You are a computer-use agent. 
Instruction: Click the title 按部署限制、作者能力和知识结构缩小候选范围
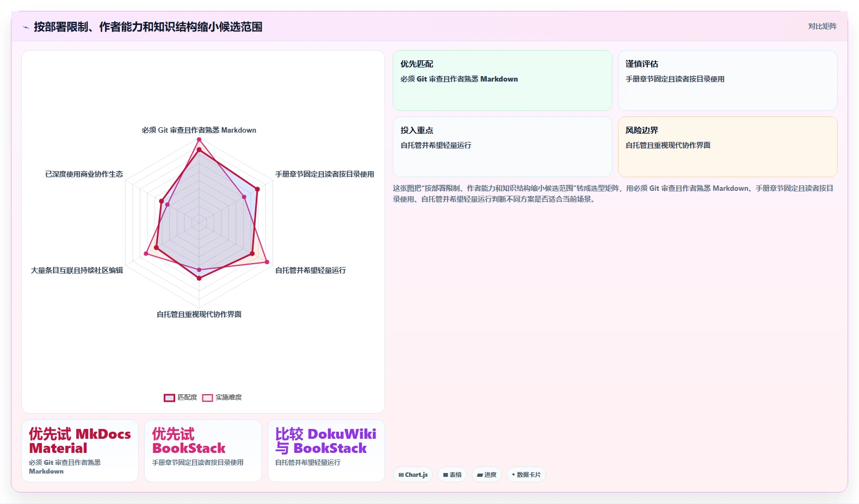pos(148,27)
